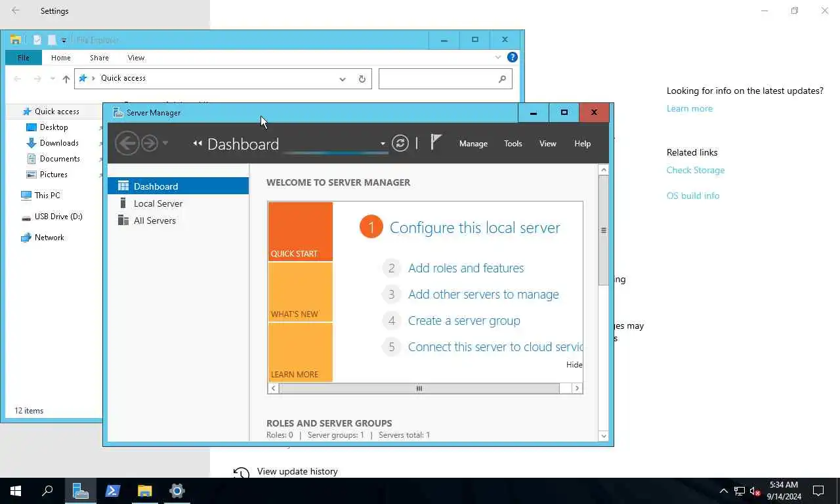Image resolution: width=840 pixels, height=504 pixels.
Task: Refresh the Server Manager Dashboard
Action: (x=400, y=143)
